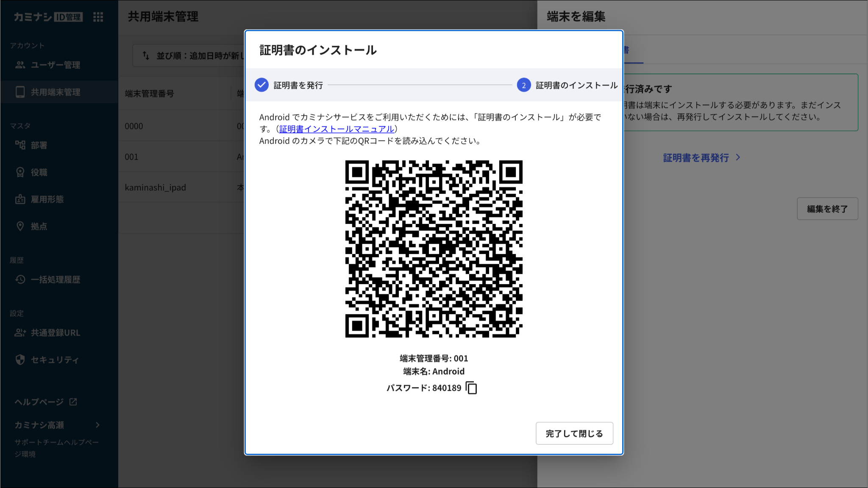Click the completed step checkmark for 証明書を発行
Viewport: 868px width, 488px height.
262,85
